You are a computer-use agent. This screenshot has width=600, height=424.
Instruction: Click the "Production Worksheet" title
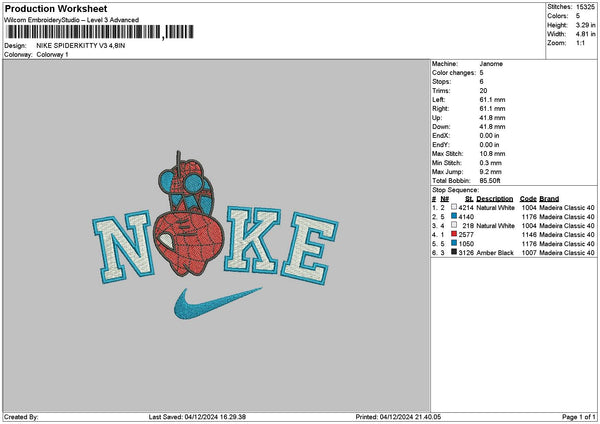tap(56, 9)
